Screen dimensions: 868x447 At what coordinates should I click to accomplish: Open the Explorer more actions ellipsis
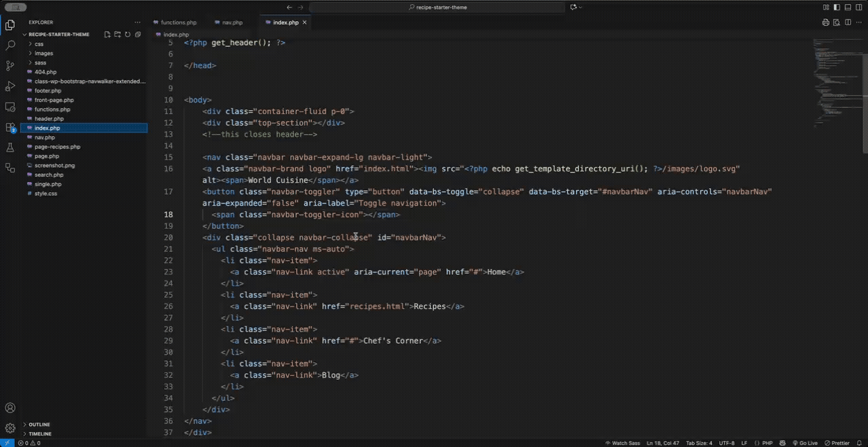point(138,22)
